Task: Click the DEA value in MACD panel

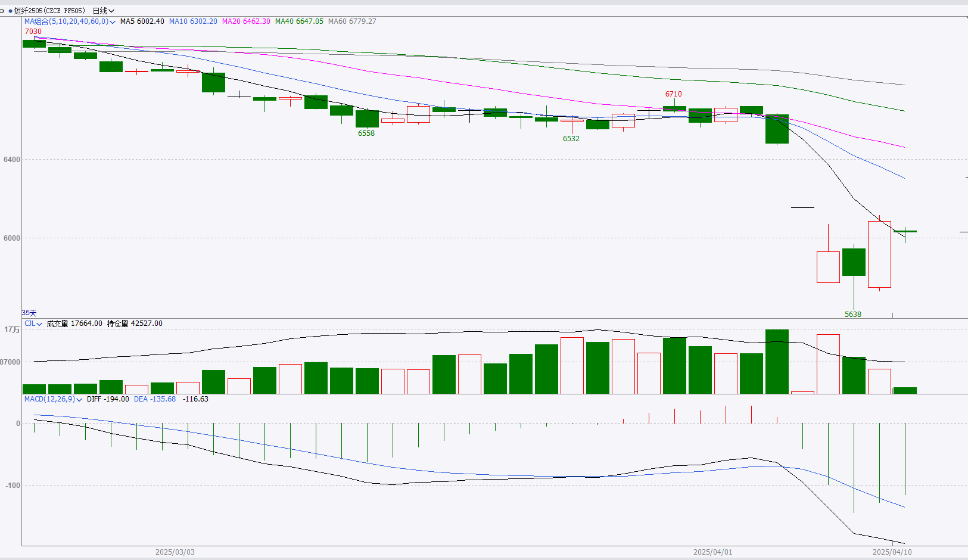Action: (155, 399)
